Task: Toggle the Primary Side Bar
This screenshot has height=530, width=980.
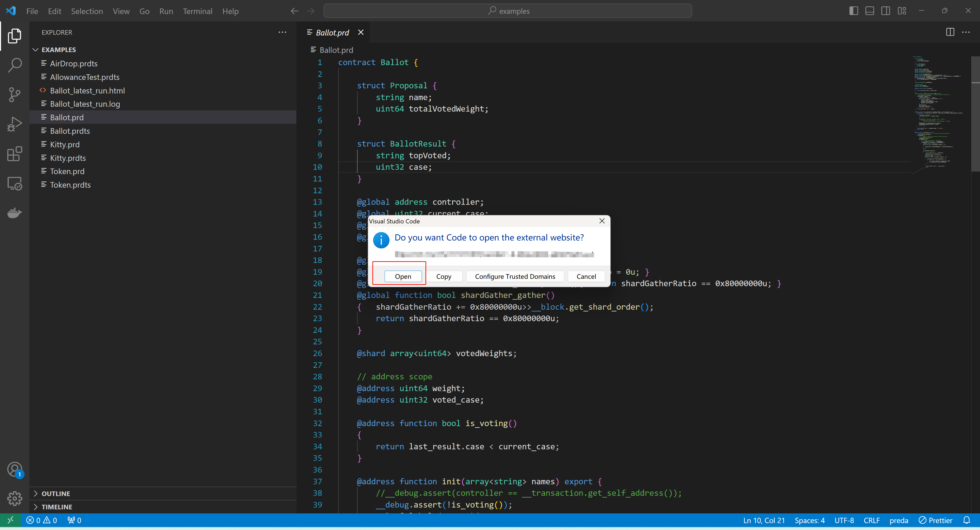Action: (x=854, y=11)
